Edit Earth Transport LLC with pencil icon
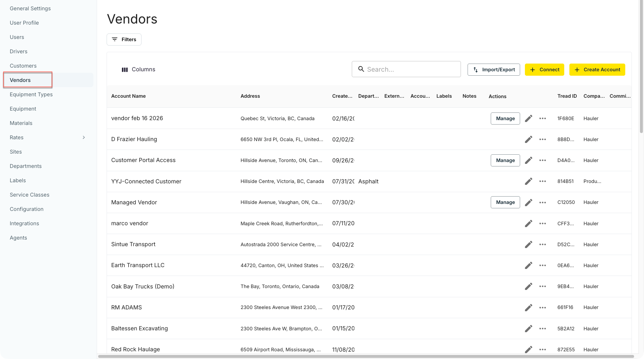 (529, 265)
